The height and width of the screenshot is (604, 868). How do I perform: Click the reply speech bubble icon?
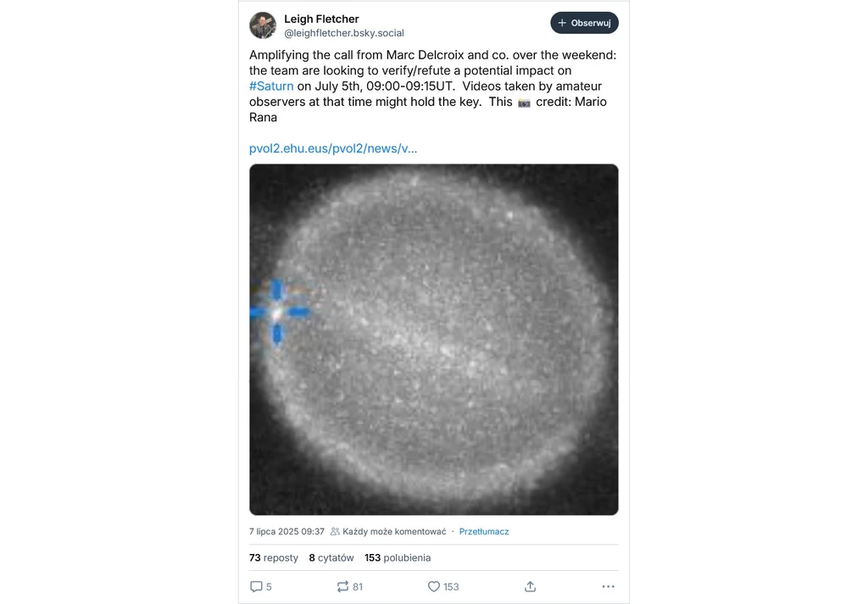[256, 586]
